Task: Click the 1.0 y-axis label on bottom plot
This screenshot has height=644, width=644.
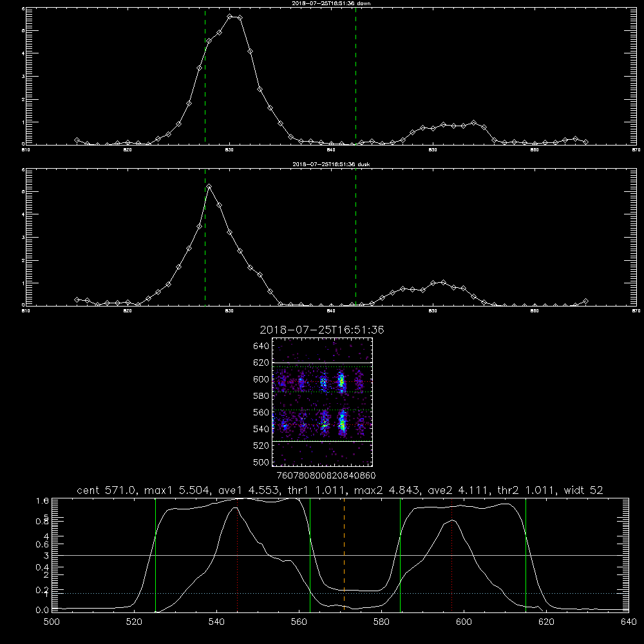Action: click(x=43, y=500)
